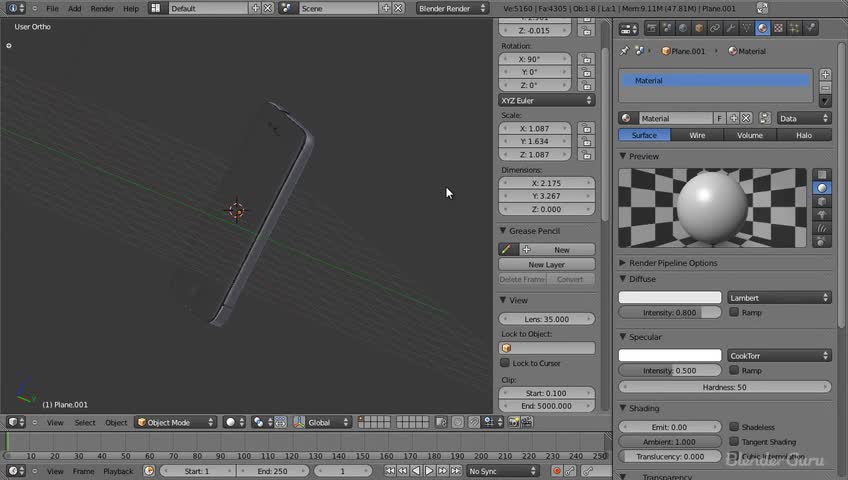Toggle scale Y lock icon
The height and width of the screenshot is (480, 848).
pyautogui.click(x=586, y=141)
